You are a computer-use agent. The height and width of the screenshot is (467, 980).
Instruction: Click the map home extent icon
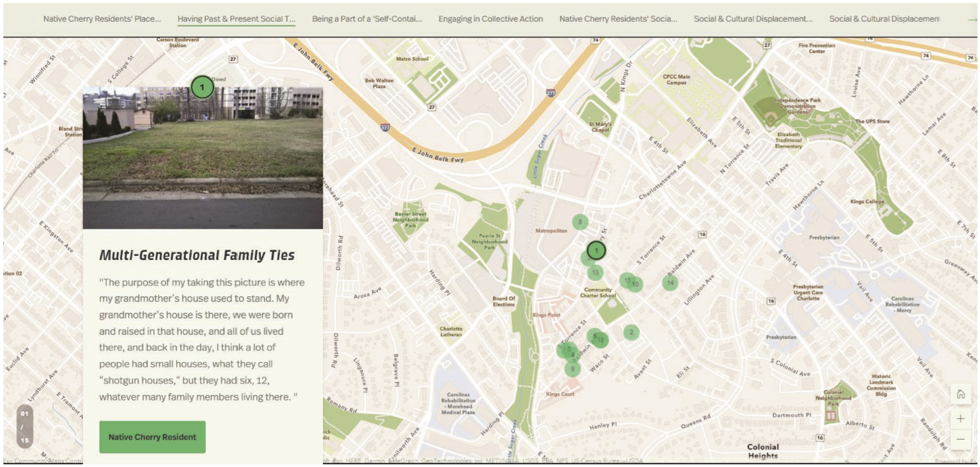960,394
